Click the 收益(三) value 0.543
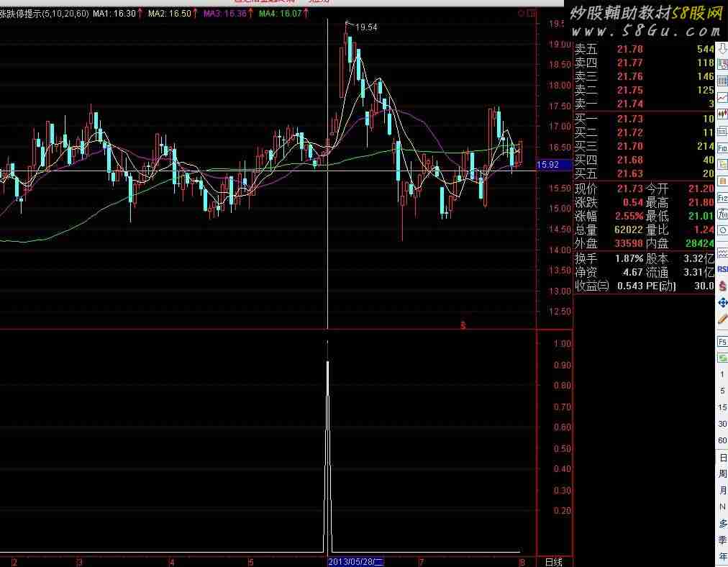Image resolution: width=728 pixels, height=567 pixels. coord(630,286)
